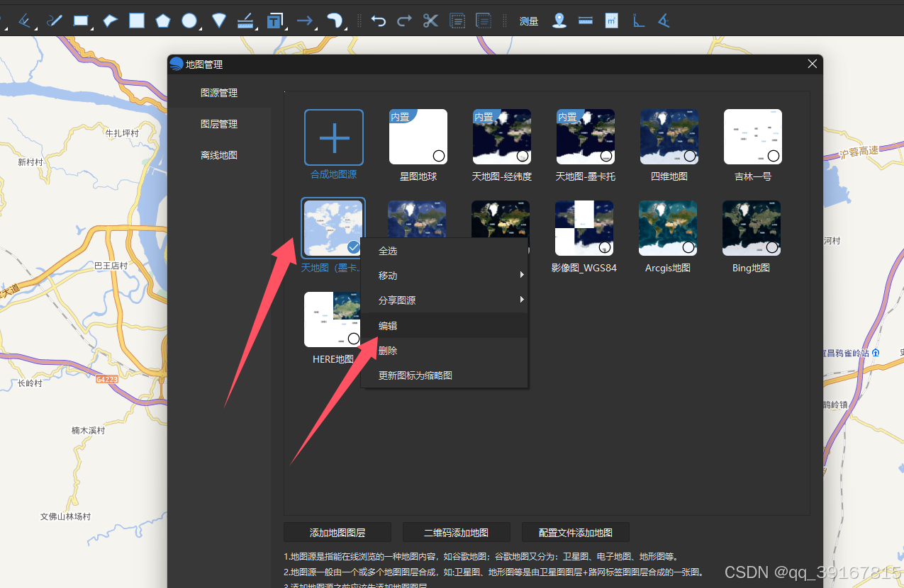
Task: Open the 分享图源 submenu
Action: click(x=445, y=300)
